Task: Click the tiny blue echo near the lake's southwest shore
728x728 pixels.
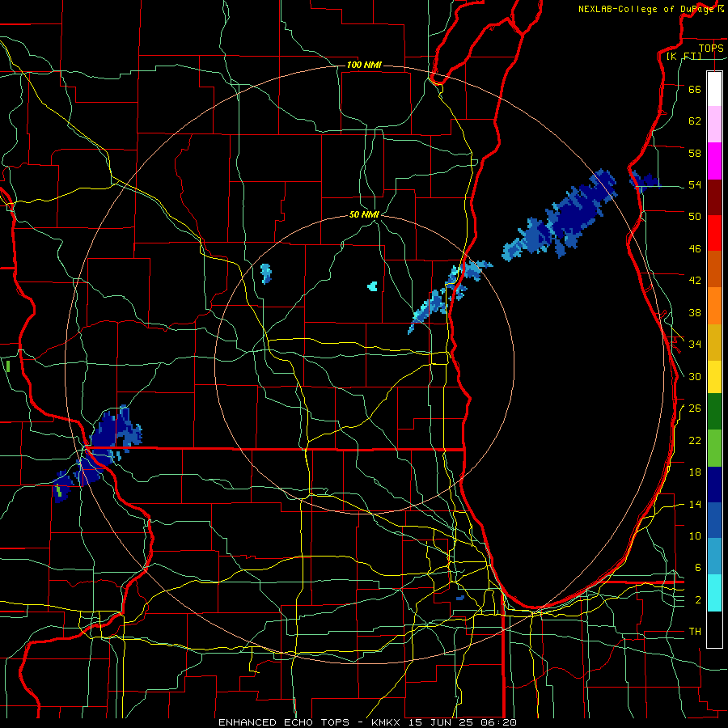Action: (x=460, y=598)
